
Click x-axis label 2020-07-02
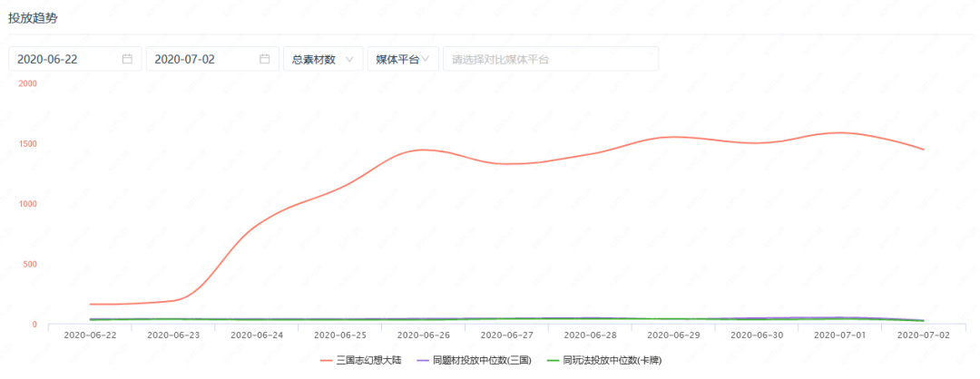923,335
